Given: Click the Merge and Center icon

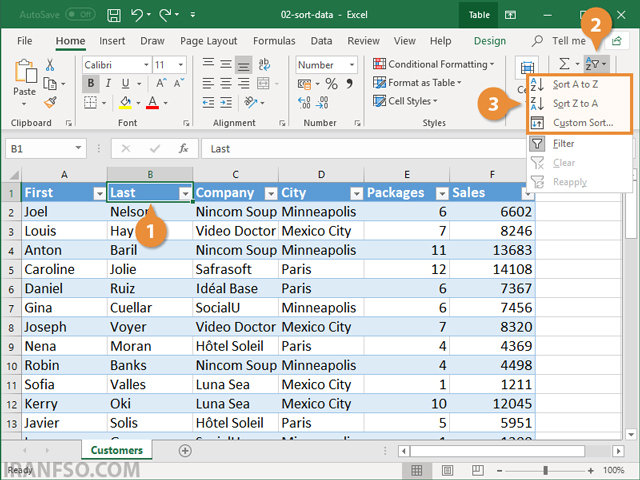Looking at the screenshot, I should (263, 83).
